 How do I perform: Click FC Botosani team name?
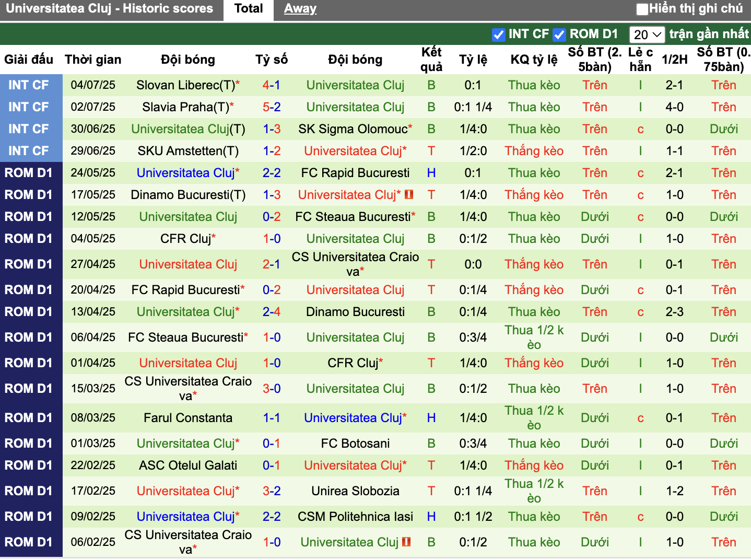tap(355, 444)
